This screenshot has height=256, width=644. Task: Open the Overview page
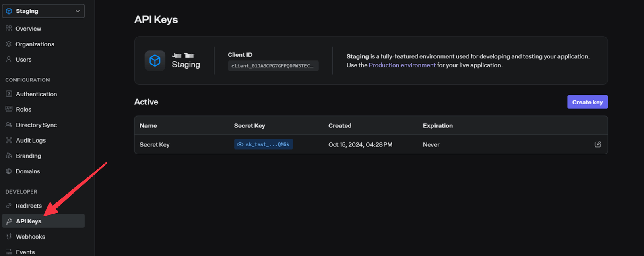[x=28, y=29]
